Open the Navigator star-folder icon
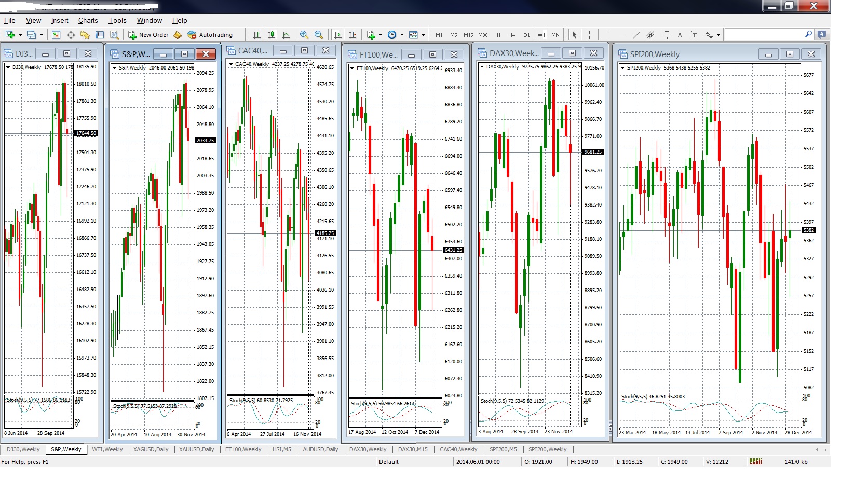 (x=85, y=35)
